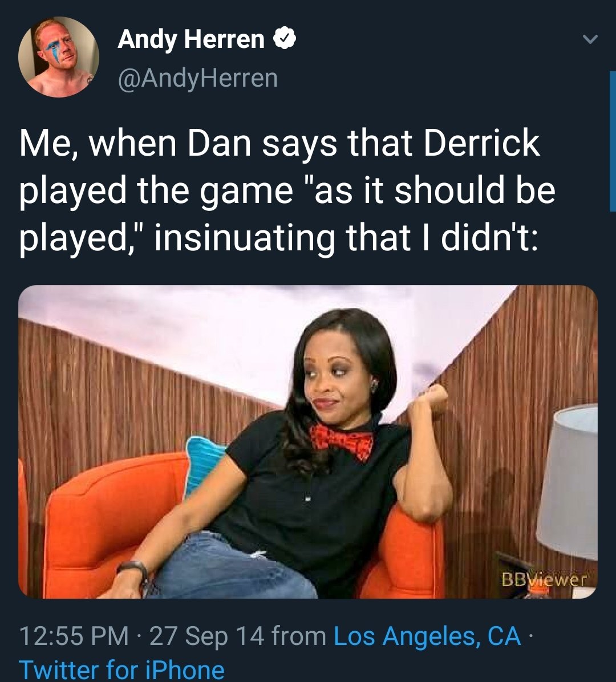Click the blue scrollbar at right edge
The width and height of the screenshot is (616, 682).
(613, 141)
